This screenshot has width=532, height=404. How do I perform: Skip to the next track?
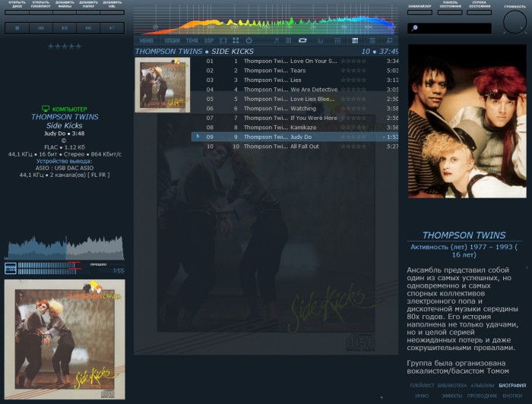88,28
